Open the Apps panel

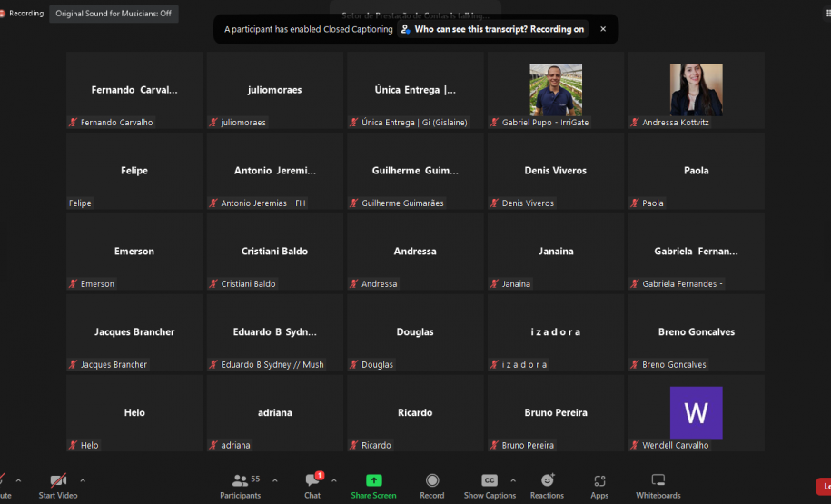point(599,485)
